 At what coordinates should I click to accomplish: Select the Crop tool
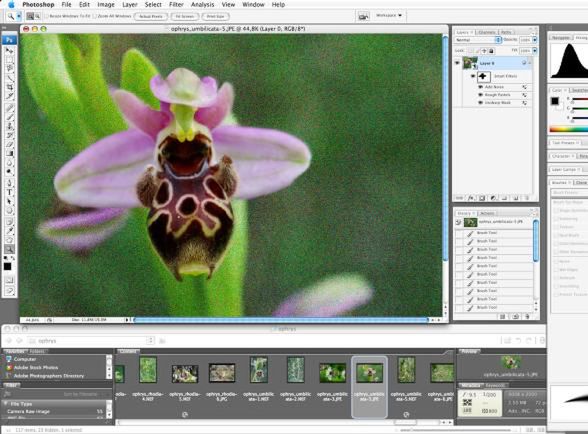point(9,87)
